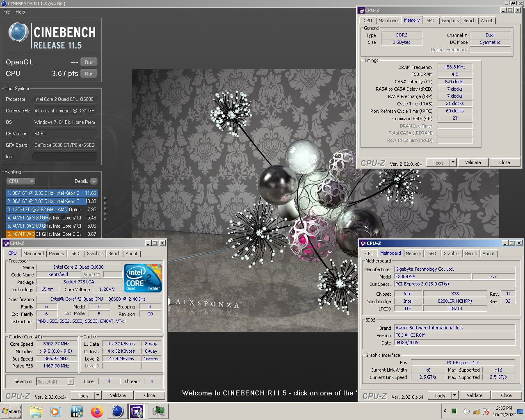Click the rendered scene image
Image resolution: width=525 pixels, height=420 pixels.
click(x=315, y=200)
